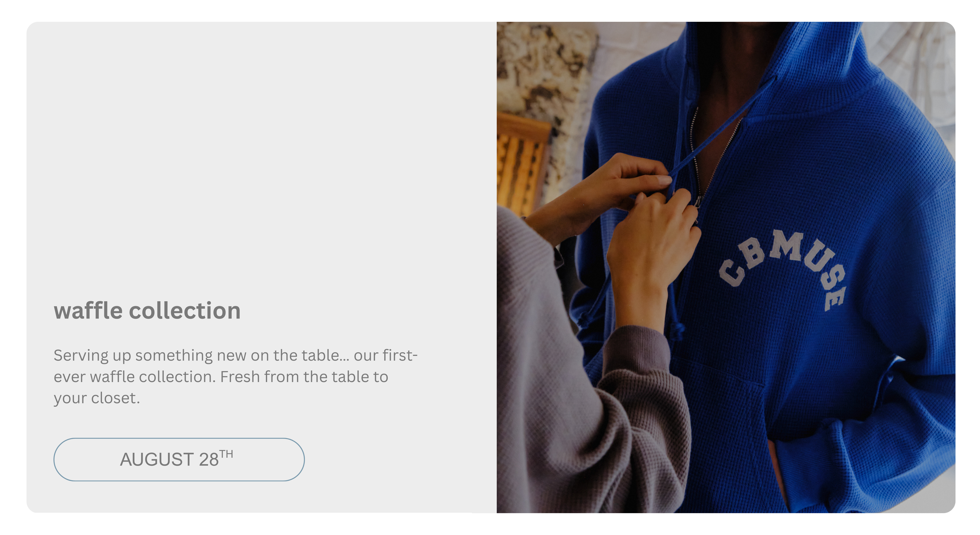Click the word 'collection' in heading
This screenshot has height=535, width=980.
(185, 311)
